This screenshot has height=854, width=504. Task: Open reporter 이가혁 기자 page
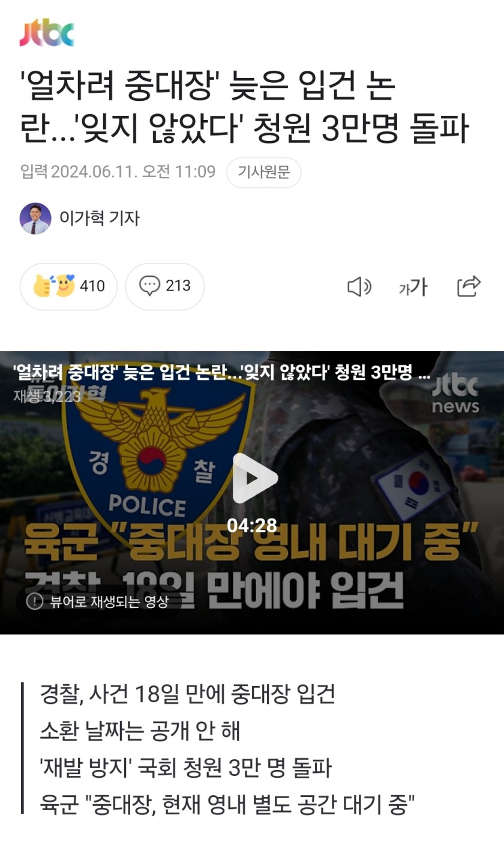99,218
